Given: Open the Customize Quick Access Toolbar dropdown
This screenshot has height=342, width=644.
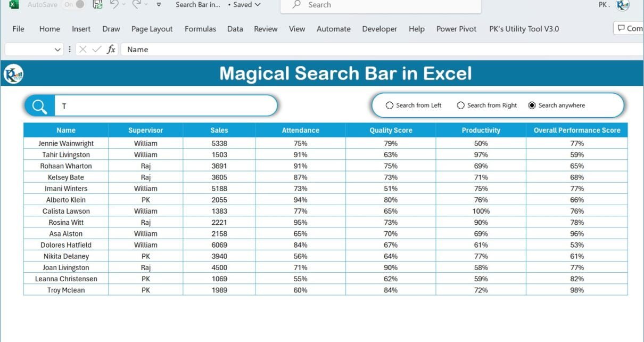Looking at the screenshot, I should [x=159, y=5].
